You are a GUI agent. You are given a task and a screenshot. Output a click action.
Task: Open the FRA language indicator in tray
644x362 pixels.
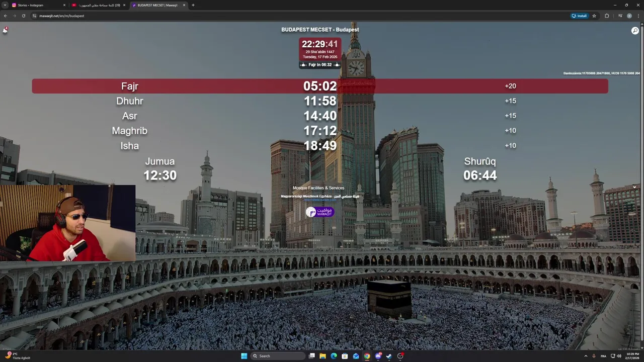pos(603,356)
